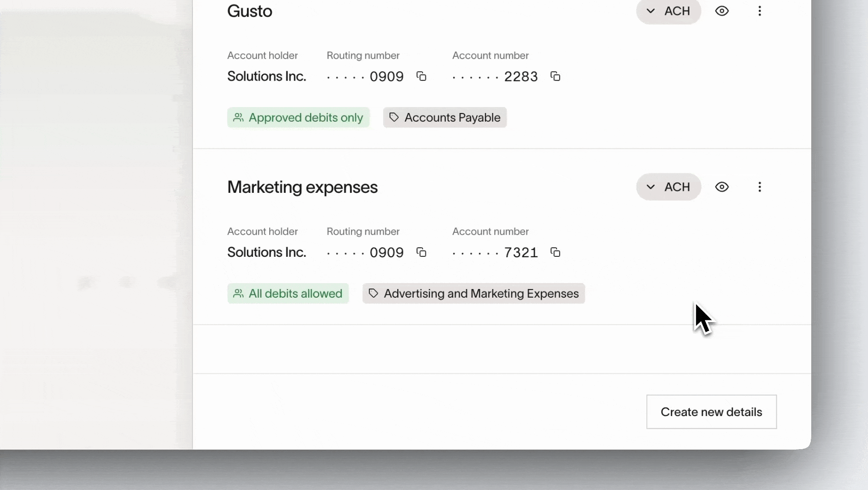Open Gusto more options menu

pyautogui.click(x=759, y=11)
